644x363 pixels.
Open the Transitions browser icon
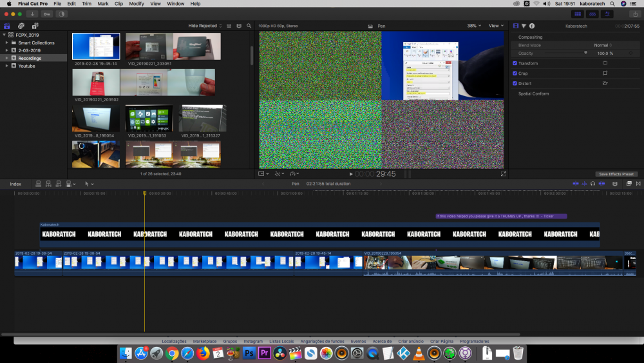(638, 184)
